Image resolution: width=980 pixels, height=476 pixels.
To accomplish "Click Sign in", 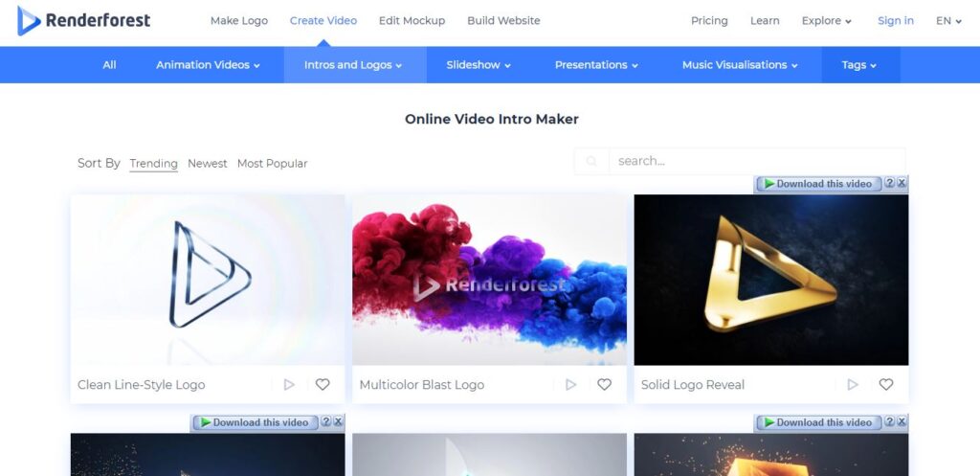I will (x=896, y=21).
